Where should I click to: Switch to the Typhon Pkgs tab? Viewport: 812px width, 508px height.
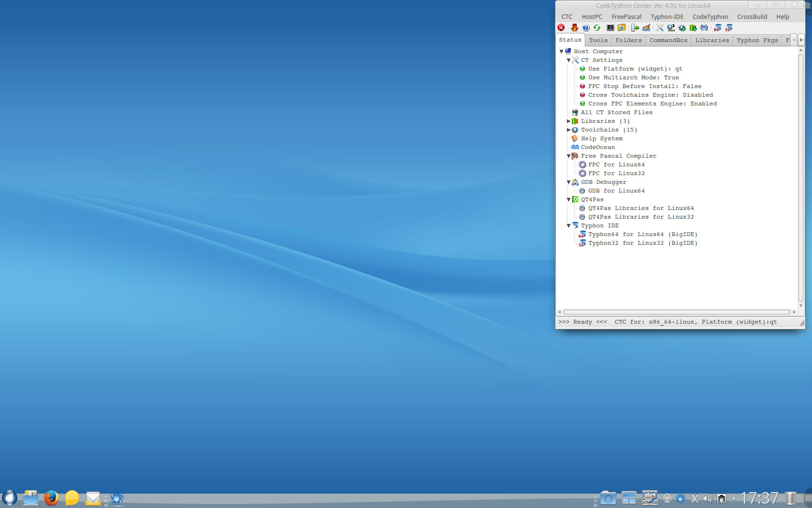757,40
